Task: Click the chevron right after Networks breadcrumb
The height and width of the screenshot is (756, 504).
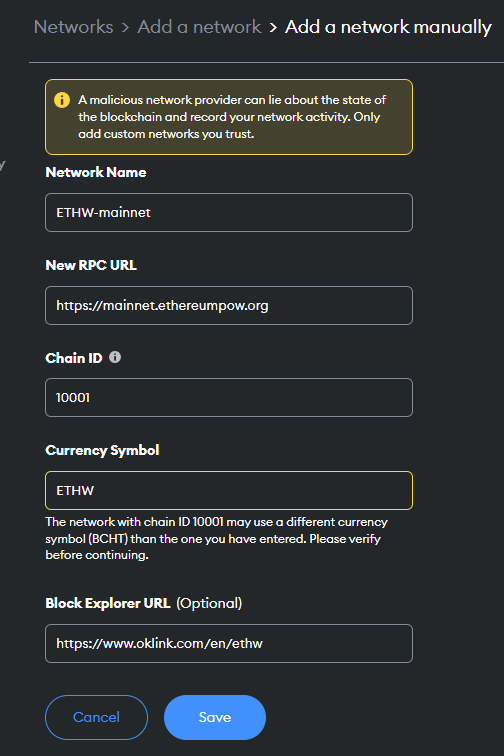Action: click(x=125, y=27)
